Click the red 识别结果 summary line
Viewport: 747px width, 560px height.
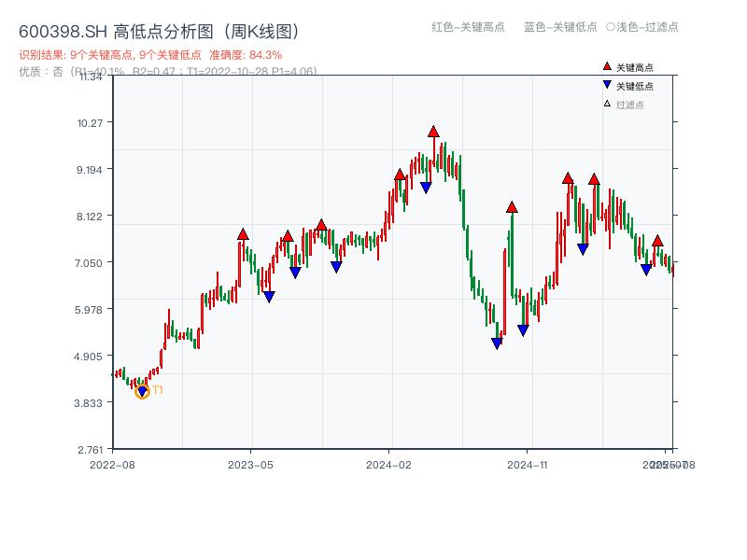pos(150,55)
